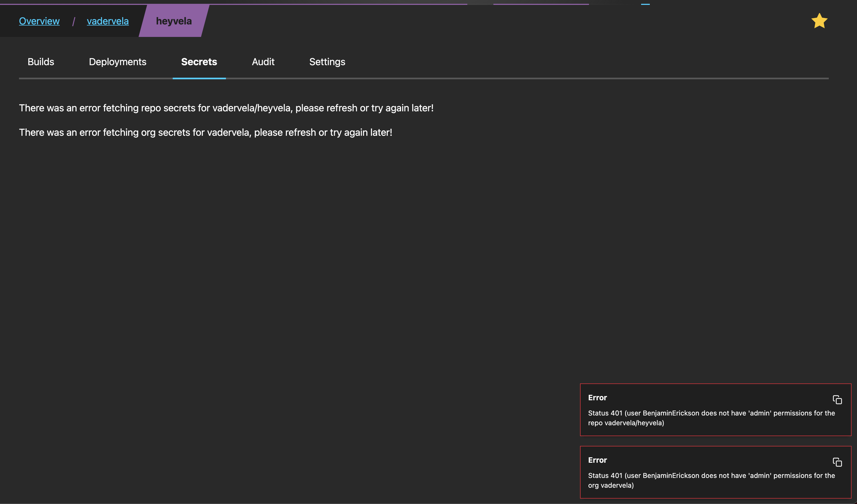Navigate to the Overview breadcrumb link

click(x=39, y=21)
